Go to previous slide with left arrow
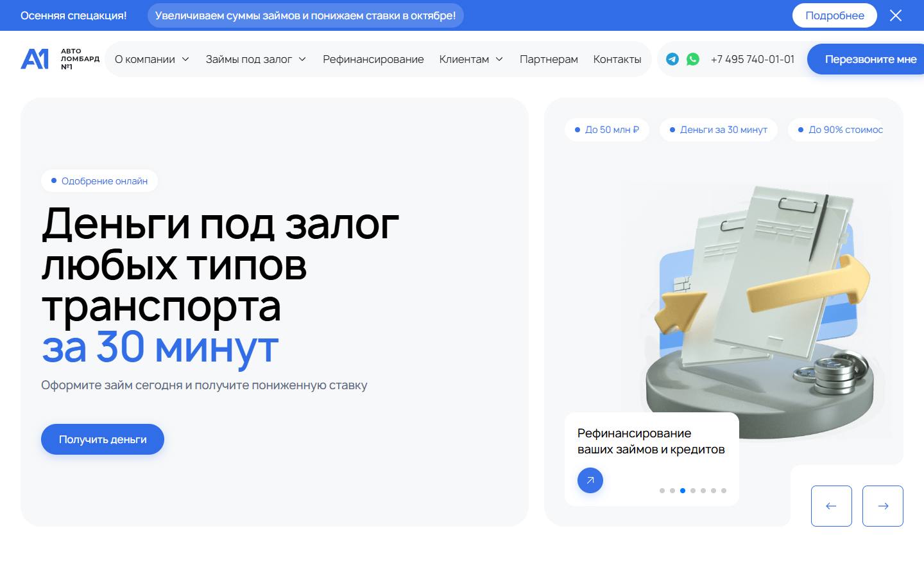Viewport: 924px width, 578px height. click(x=832, y=506)
